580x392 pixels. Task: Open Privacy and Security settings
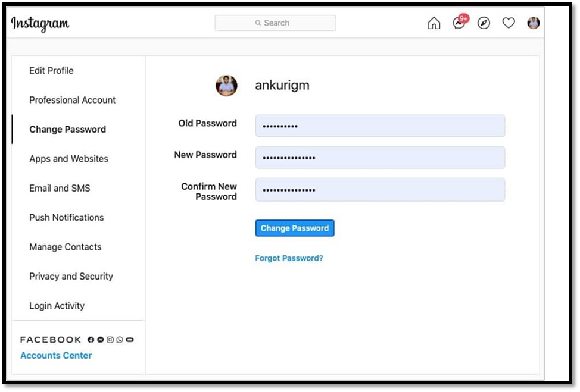click(x=71, y=277)
